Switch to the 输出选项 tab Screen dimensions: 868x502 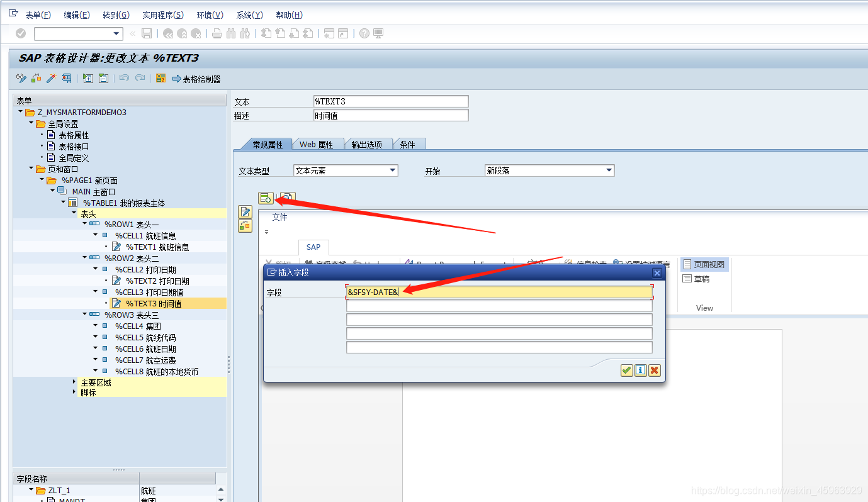point(367,144)
